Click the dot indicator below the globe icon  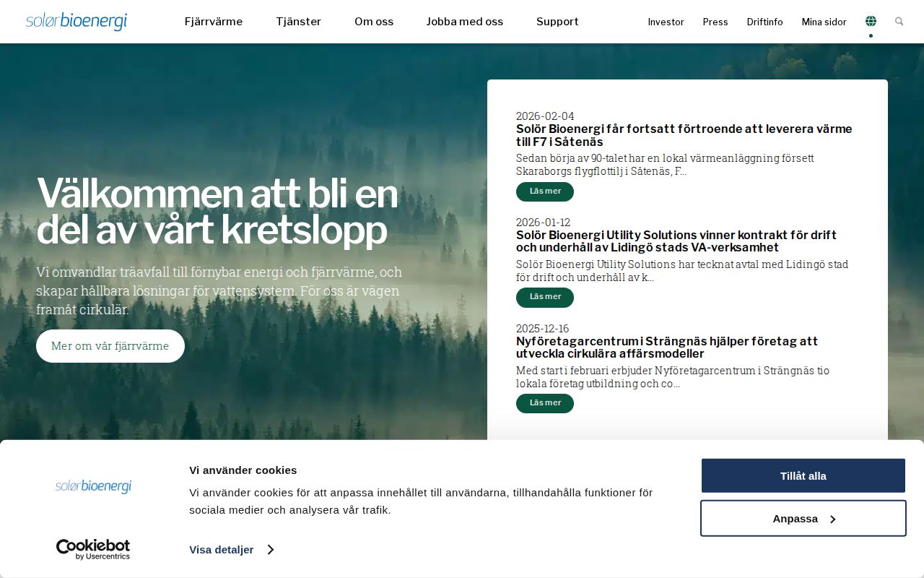point(871,35)
